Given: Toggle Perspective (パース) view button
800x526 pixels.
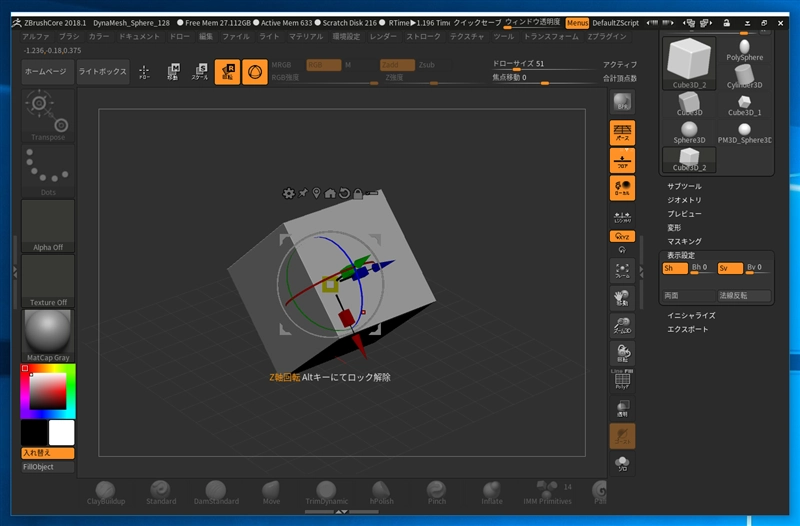Looking at the screenshot, I should [622, 133].
